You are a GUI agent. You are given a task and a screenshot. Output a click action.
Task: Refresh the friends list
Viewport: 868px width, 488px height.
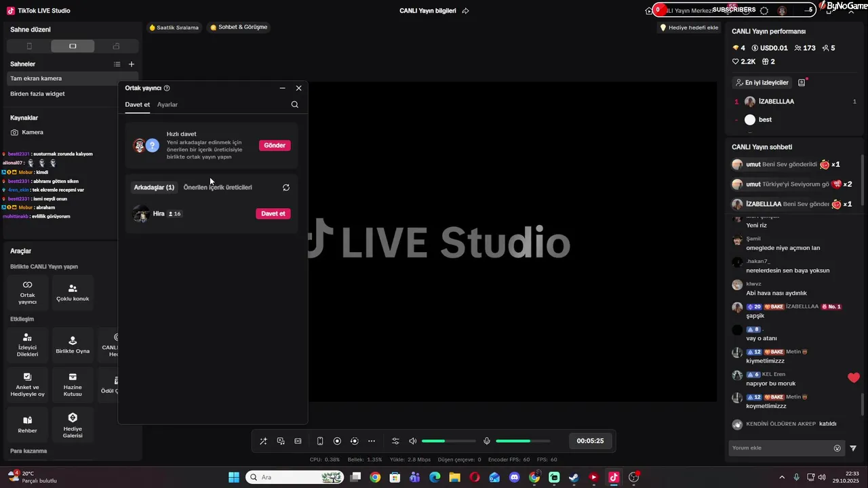tap(286, 188)
